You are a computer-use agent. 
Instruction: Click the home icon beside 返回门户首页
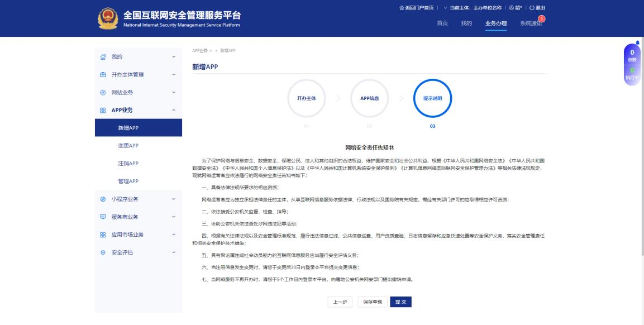coord(402,8)
